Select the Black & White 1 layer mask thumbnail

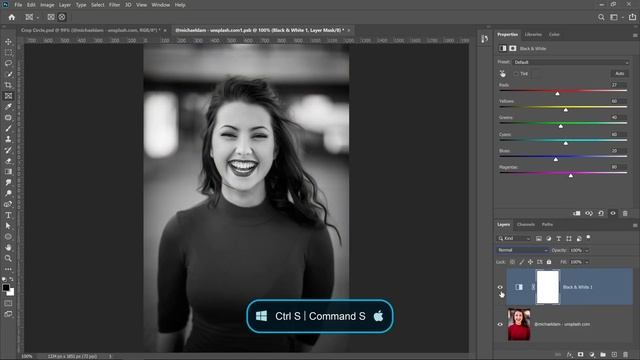(547, 287)
